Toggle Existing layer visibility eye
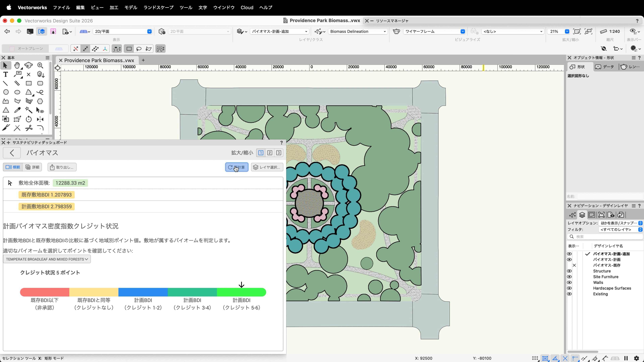The width and height of the screenshot is (644, 362). click(x=569, y=294)
